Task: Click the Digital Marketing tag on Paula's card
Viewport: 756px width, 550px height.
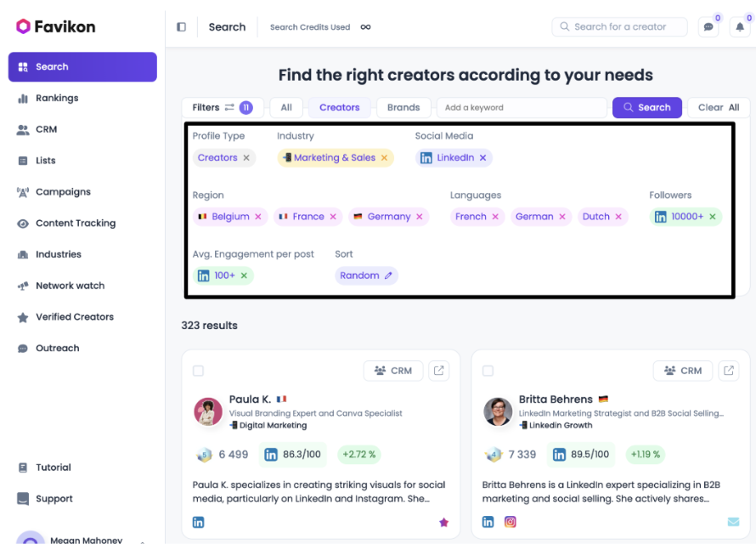Action: [x=268, y=426]
